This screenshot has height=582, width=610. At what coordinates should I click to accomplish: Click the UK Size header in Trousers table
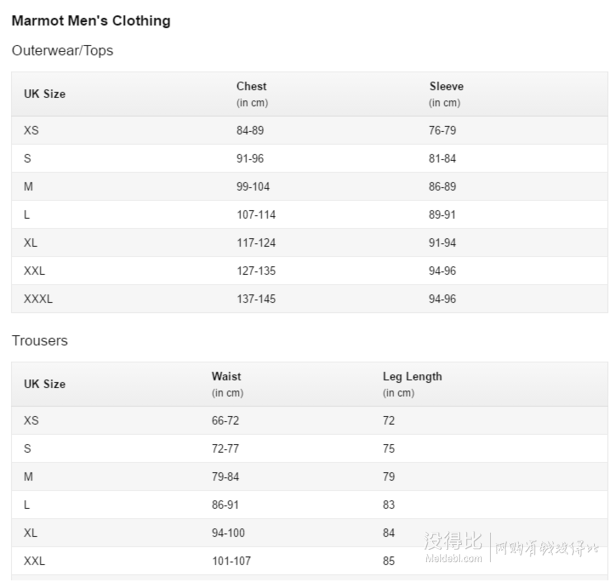[x=44, y=384]
